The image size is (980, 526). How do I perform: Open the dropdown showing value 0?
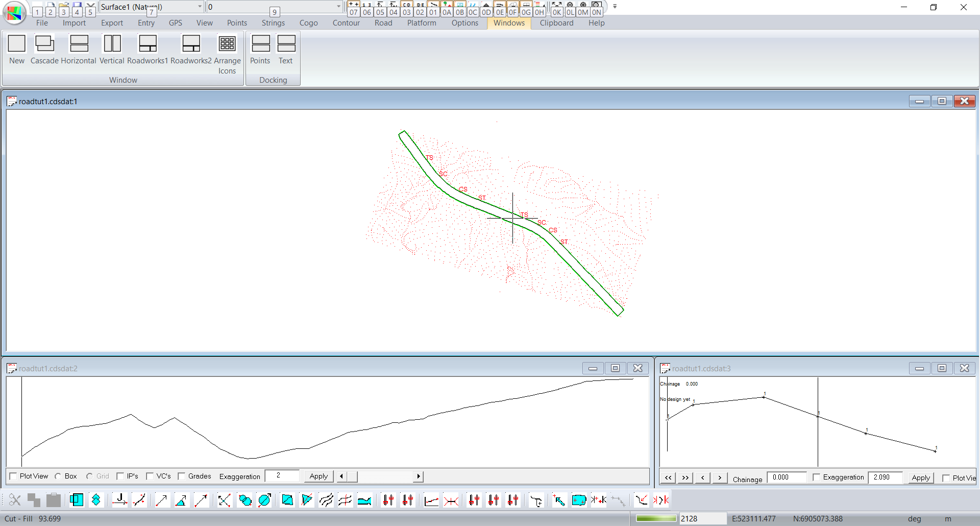coord(338,7)
